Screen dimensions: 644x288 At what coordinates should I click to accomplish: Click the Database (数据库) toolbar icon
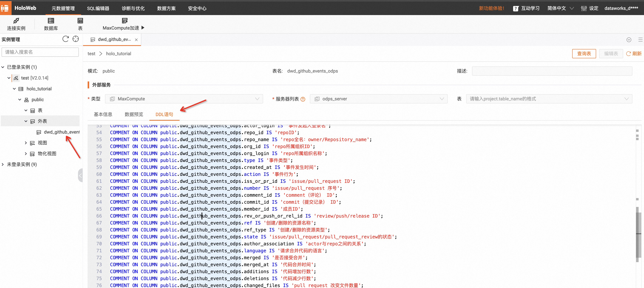51,21
